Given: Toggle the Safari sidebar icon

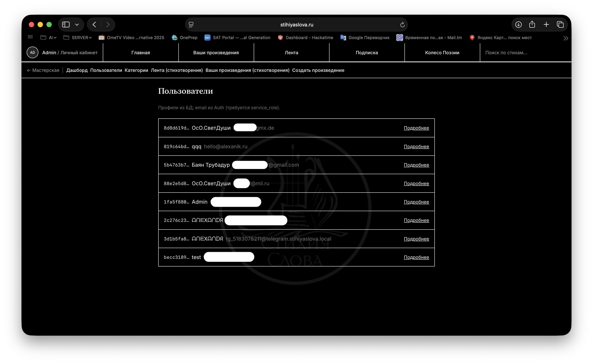Looking at the screenshot, I should tap(66, 25).
